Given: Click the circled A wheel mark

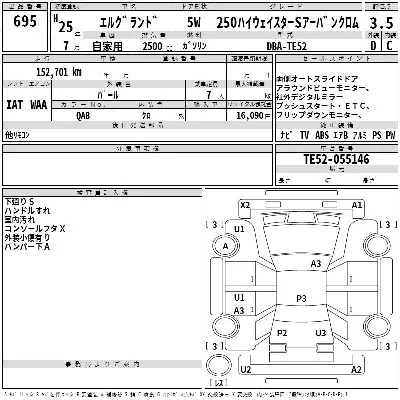Looking at the screenshot, I should click(226, 246).
